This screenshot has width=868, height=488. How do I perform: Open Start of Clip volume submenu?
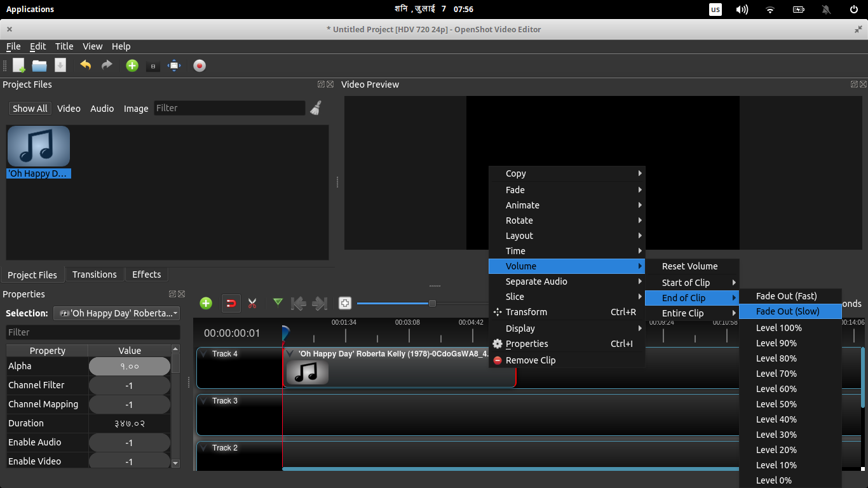[692, 283]
